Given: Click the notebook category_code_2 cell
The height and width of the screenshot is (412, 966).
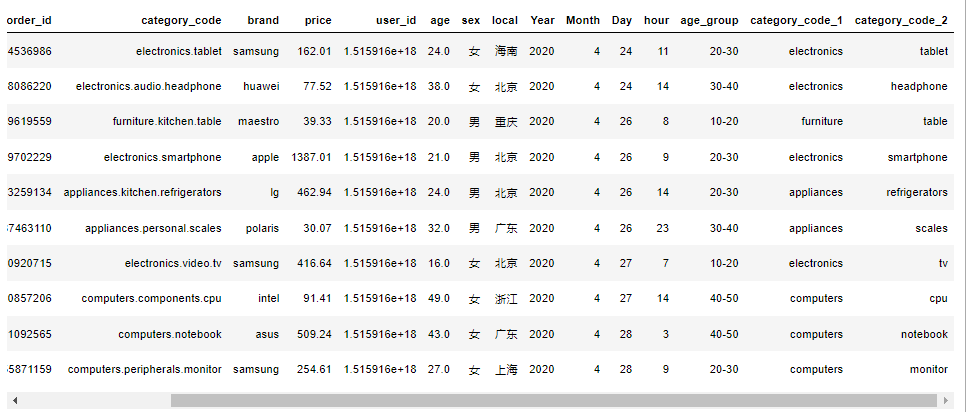Looking at the screenshot, I should click(x=924, y=334).
